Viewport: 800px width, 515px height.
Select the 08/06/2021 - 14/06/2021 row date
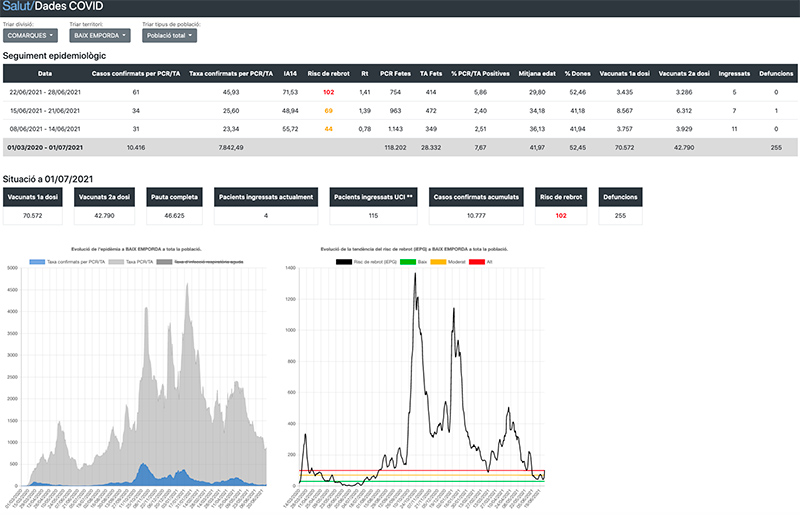click(x=45, y=129)
